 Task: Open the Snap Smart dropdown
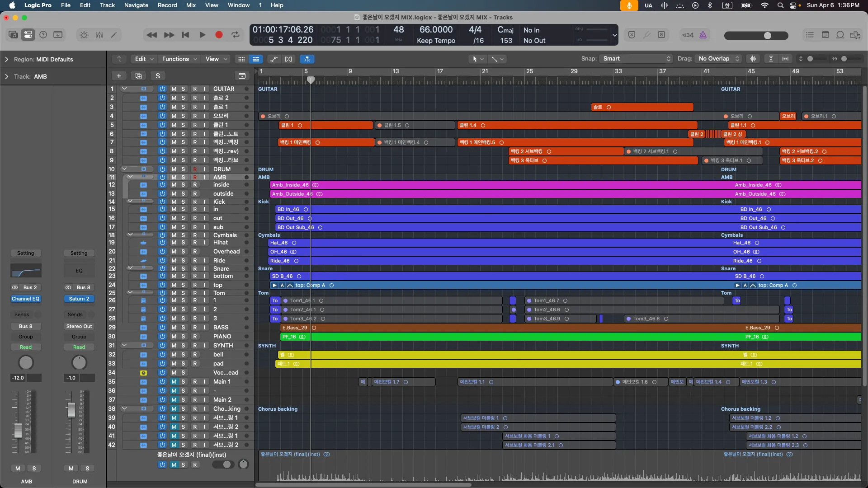[x=636, y=59]
